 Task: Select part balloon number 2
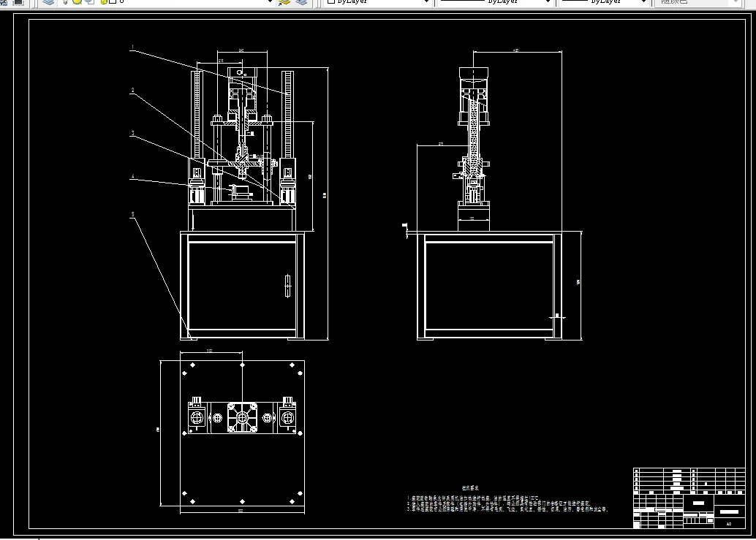[x=132, y=90]
